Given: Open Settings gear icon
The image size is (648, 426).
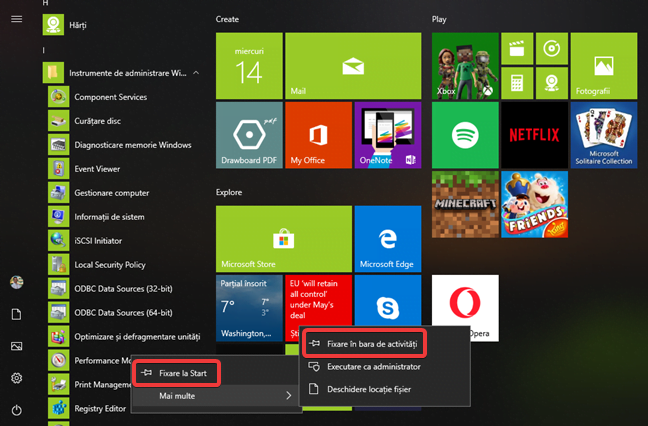Looking at the screenshot, I should click(17, 378).
